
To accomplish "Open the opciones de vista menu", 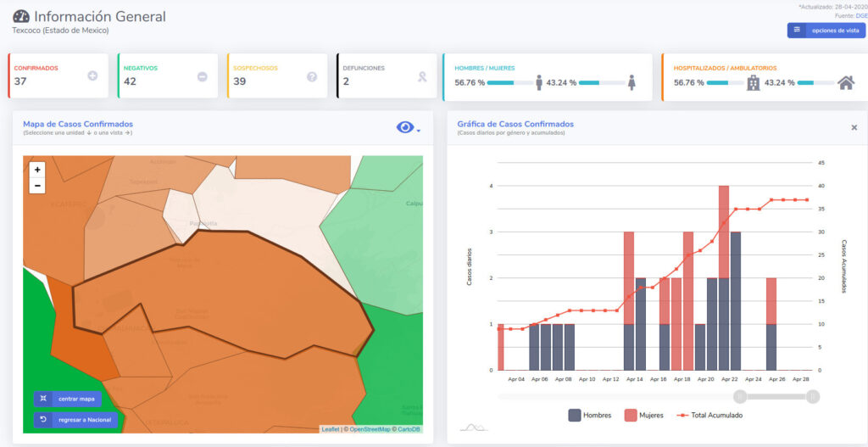I will (x=826, y=31).
